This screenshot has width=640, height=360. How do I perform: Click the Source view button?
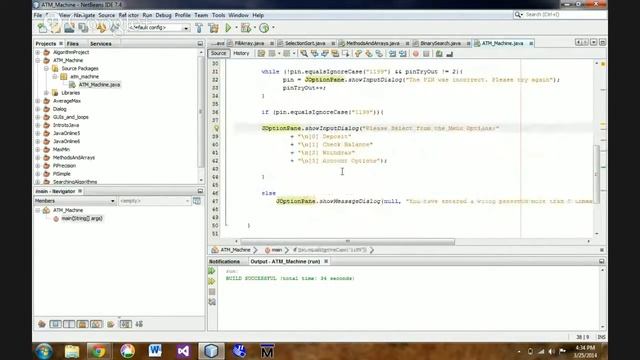pyautogui.click(x=218, y=53)
